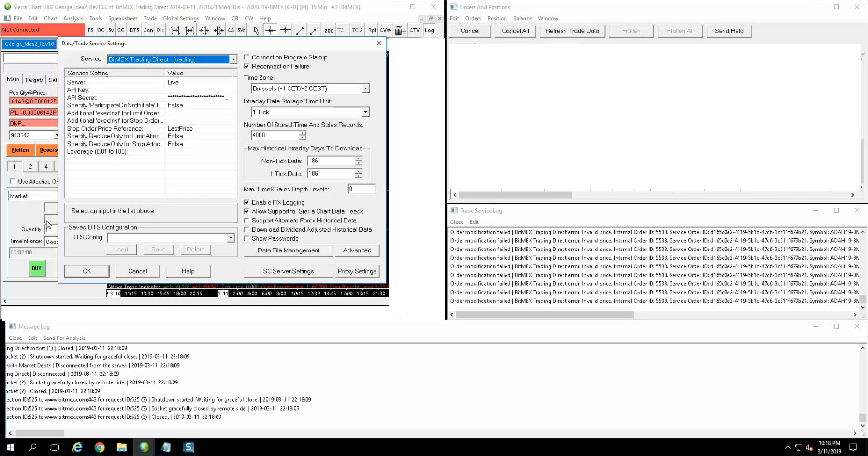The height and width of the screenshot is (456, 868).
Task: Switch to the Targets tab
Action: [x=34, y=80]
